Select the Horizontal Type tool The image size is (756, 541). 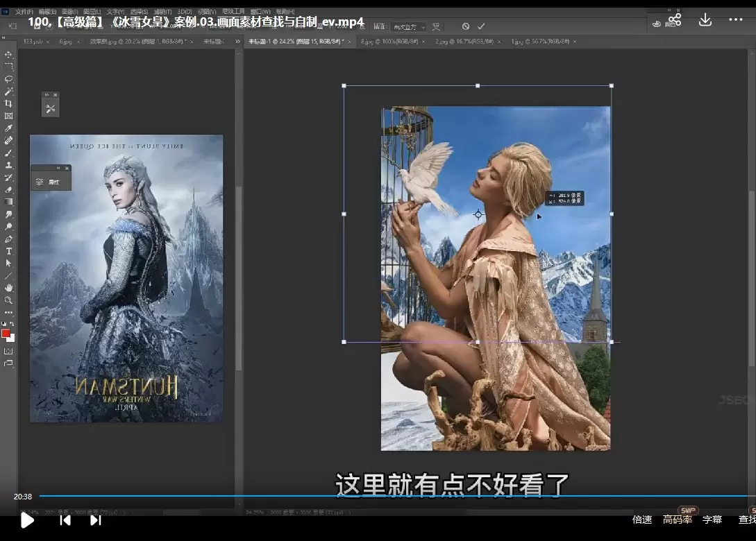tap(8, 251)
